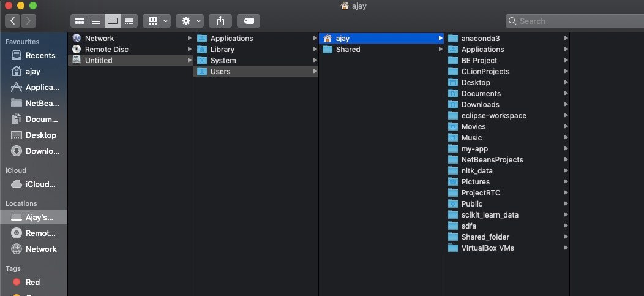This screenshot has width=644, height=296.
Task: Select nltk_data folder
Action: (x=507, y=171)
